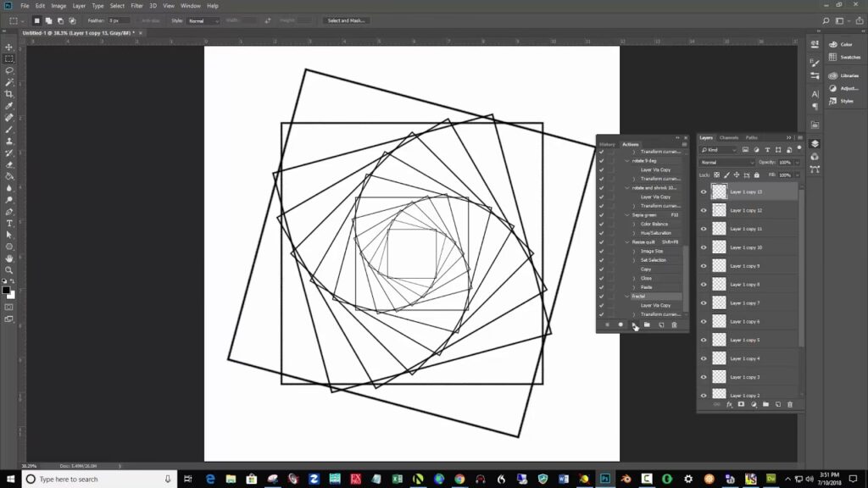Click the Select and Mask button
868x488 pixels.
345,20
